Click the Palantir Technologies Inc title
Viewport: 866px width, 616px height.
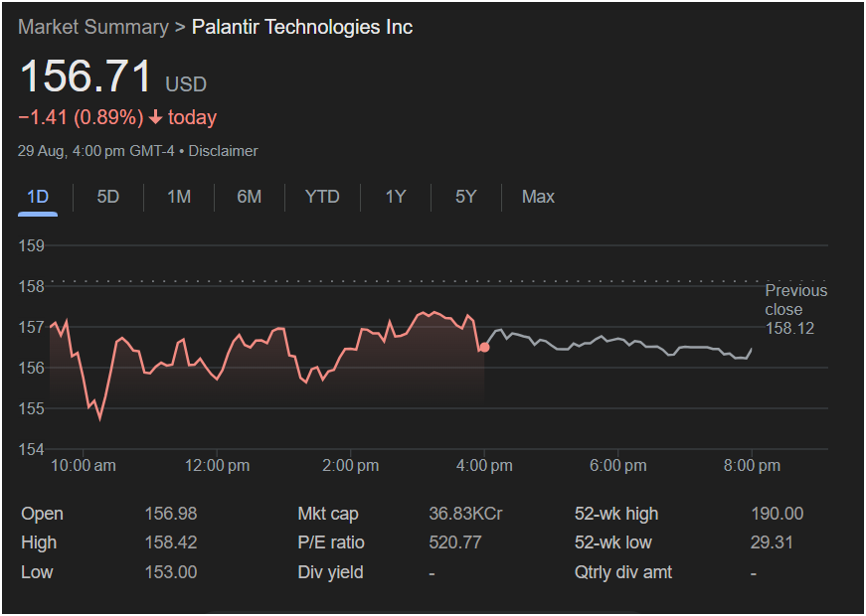[x=301, y=27]
